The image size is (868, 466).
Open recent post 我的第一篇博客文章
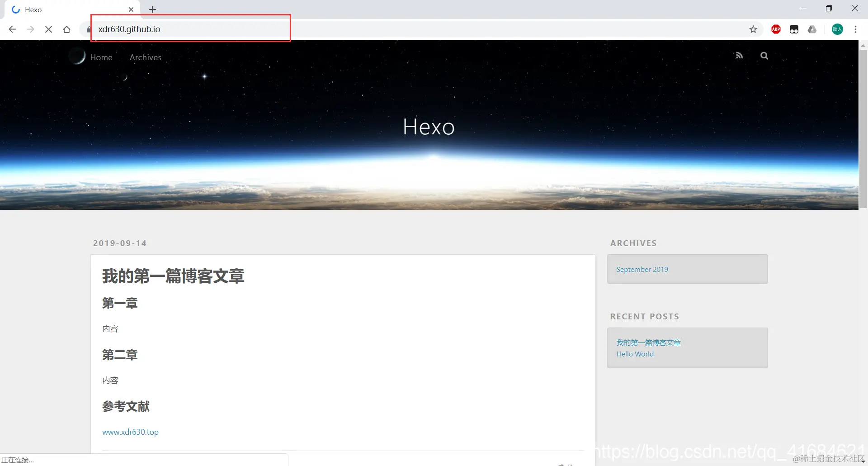[648, 342]
